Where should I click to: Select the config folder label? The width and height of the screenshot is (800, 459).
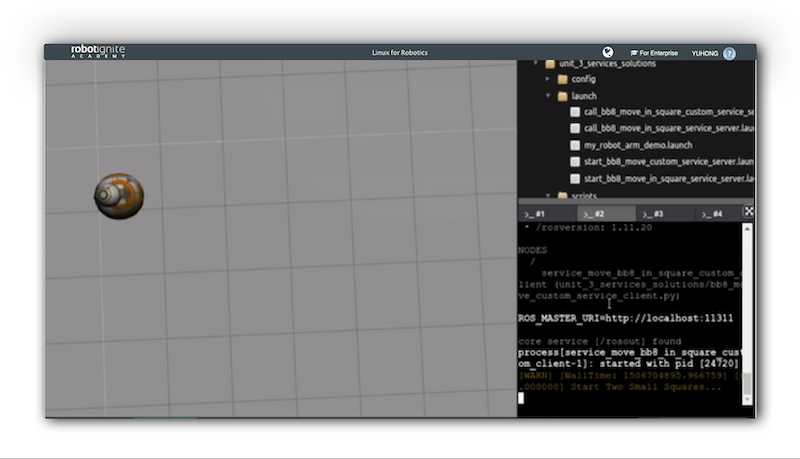[x=583, y=79]
